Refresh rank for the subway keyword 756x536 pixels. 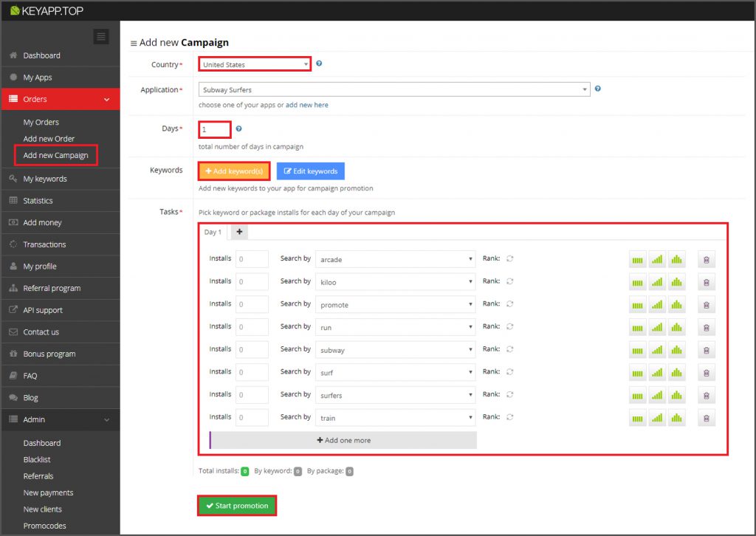510,349
